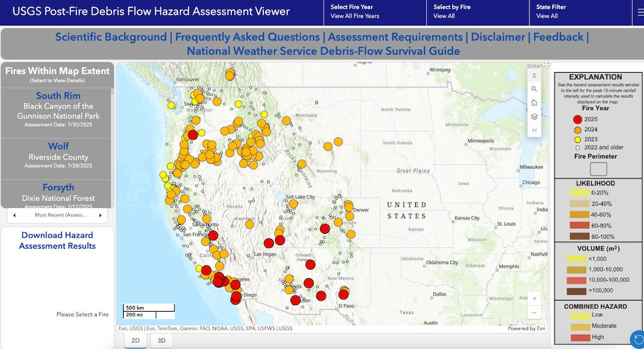Click the High combined hazard swatch

pyautogui.click(x=580, y=337)
